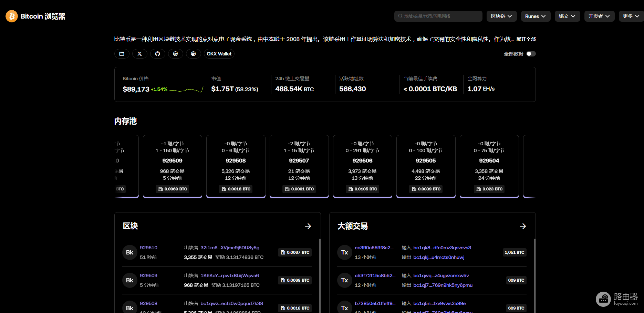Click fee badge 0.0001 BTC in block 929507
644x313 pixels.
[299, 189]
